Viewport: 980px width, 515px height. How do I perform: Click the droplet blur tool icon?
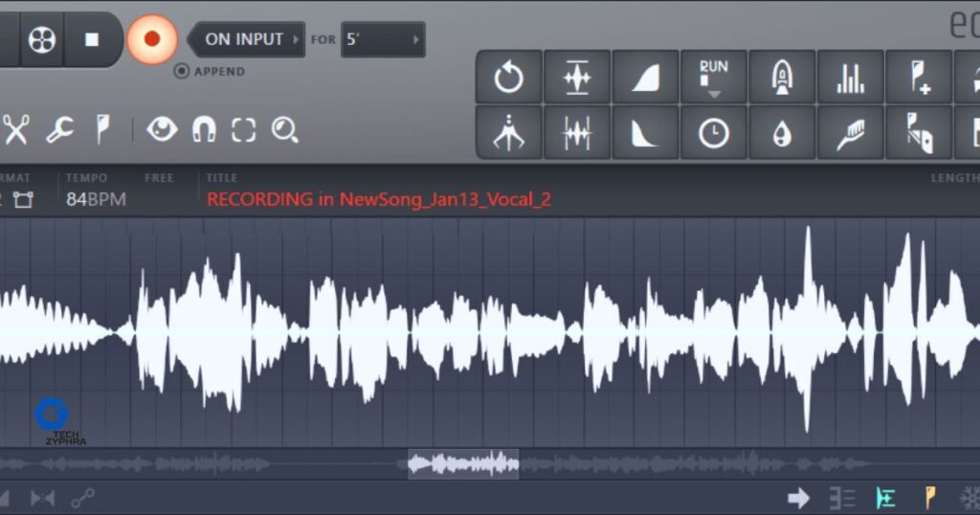click(782, 132)
